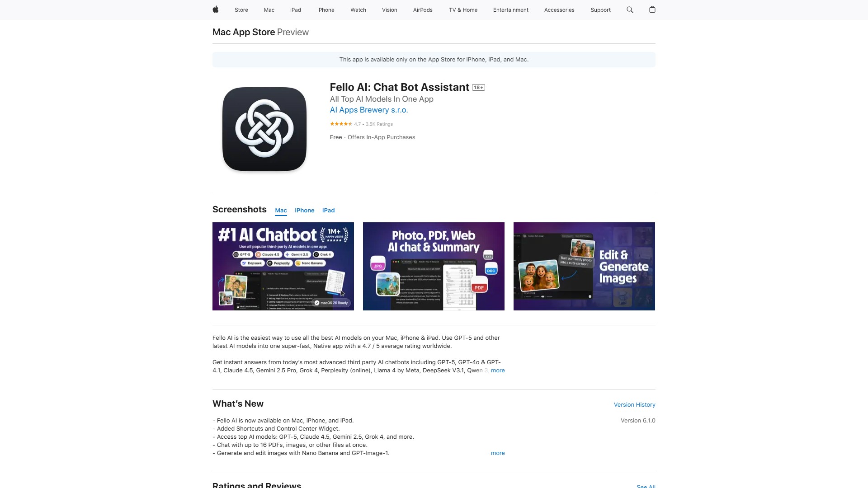Open #1 AI Chatbot screenshot thumbnail

(283, 266)
